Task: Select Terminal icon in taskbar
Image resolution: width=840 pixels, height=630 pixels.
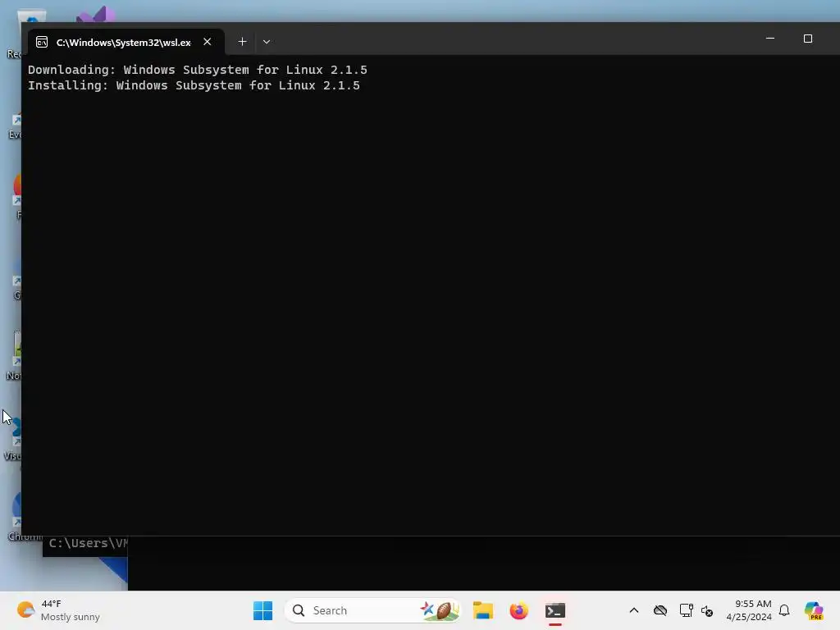Action: [555, 610]
